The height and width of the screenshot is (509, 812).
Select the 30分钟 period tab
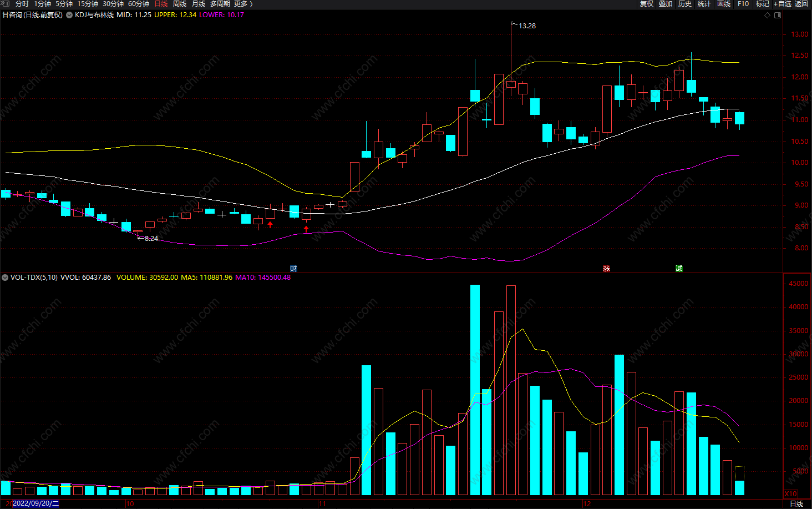(113, 4)
